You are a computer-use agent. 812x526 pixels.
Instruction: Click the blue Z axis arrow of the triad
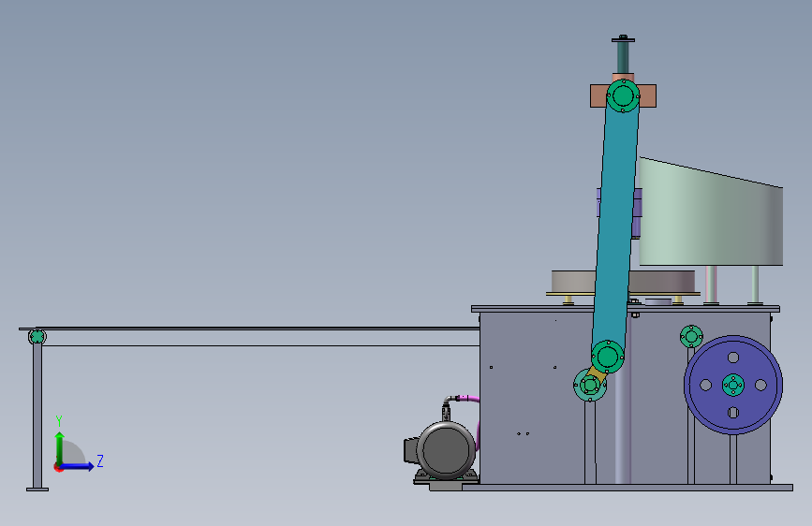click(x=78, y=466)
